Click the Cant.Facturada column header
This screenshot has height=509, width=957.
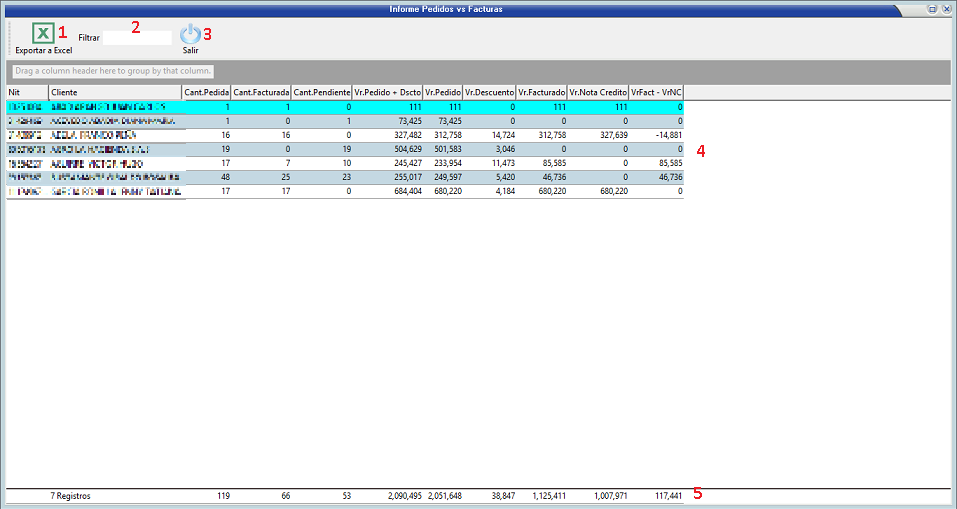coord(261,92)
